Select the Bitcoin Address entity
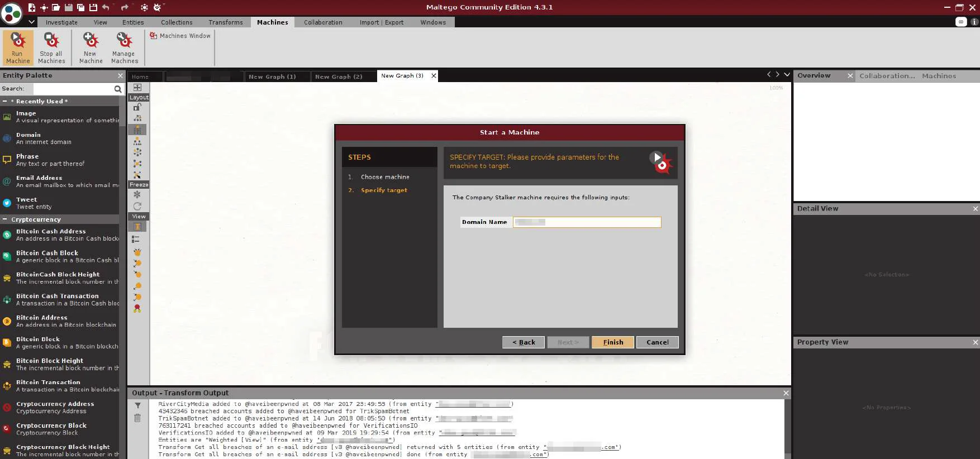Image resolution: width=980 pixels, height=459 pixels. point(60,321)
